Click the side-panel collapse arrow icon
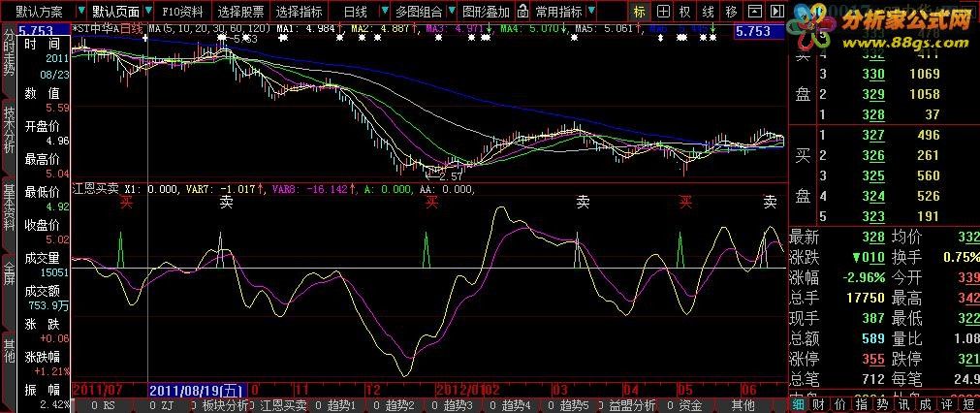 coord(776,12)
